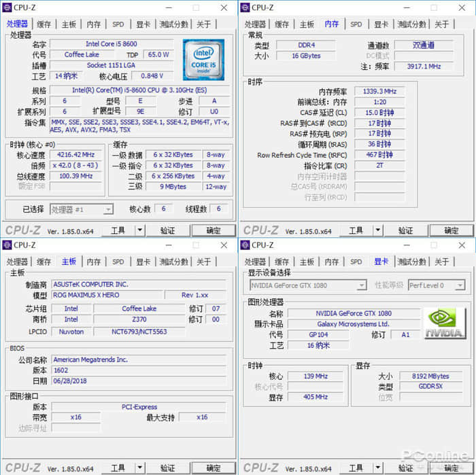The width and height of the screenshot is (476, 475).
Task: Click the NVIDIA logo in the graphics window
Action: [445, 323]
